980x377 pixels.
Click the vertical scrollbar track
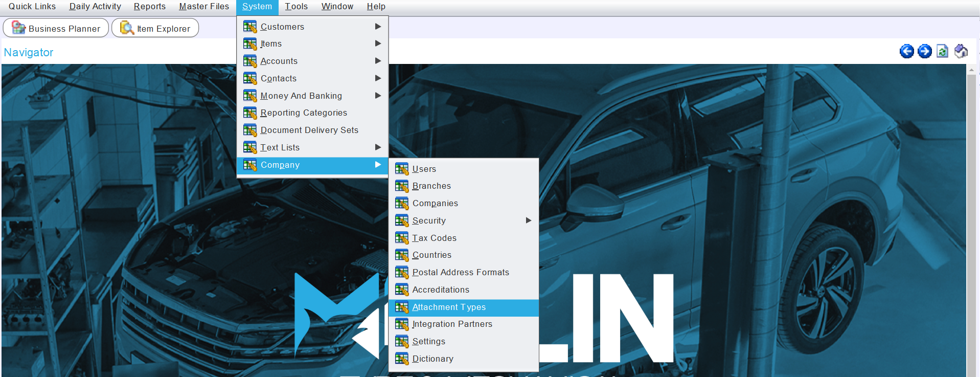(971, 225)
